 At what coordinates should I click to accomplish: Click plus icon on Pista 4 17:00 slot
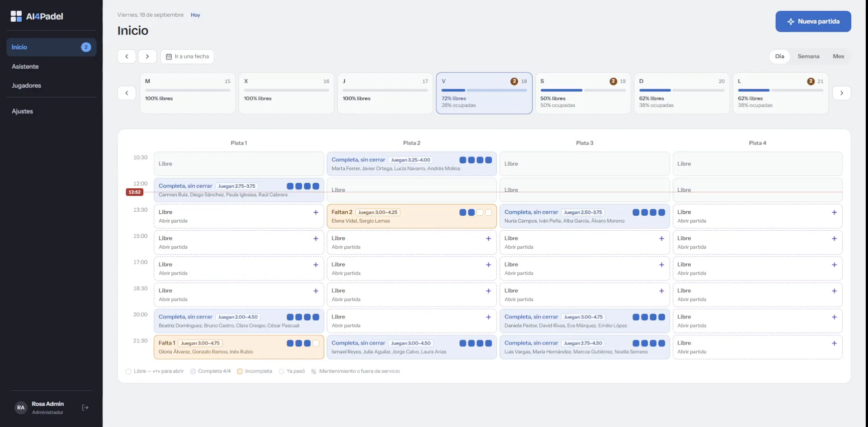(x=834, y=265)
